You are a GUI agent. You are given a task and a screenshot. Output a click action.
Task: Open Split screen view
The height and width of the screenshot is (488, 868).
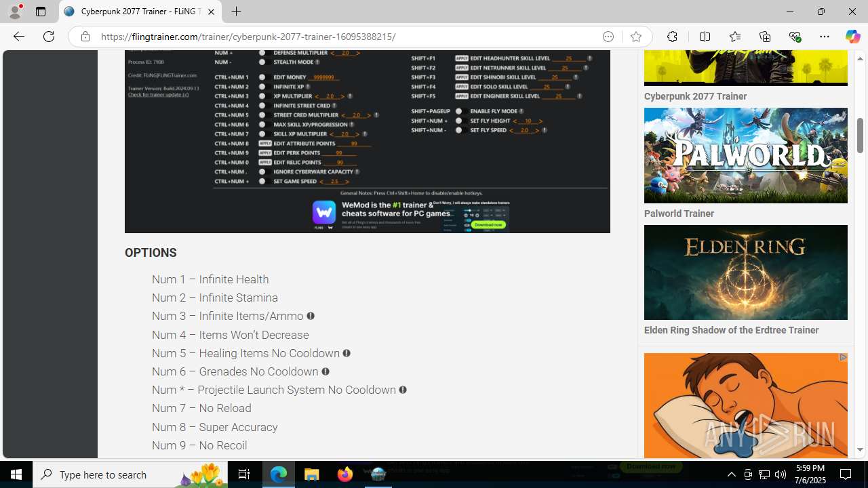point(705,37)
